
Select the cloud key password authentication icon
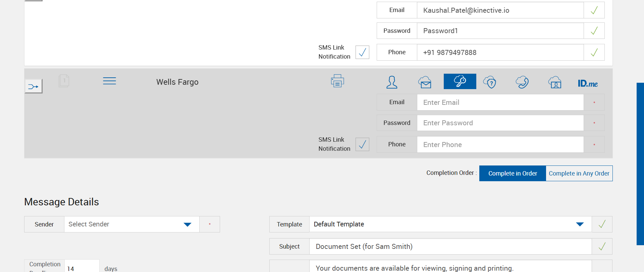coord(460,81)
